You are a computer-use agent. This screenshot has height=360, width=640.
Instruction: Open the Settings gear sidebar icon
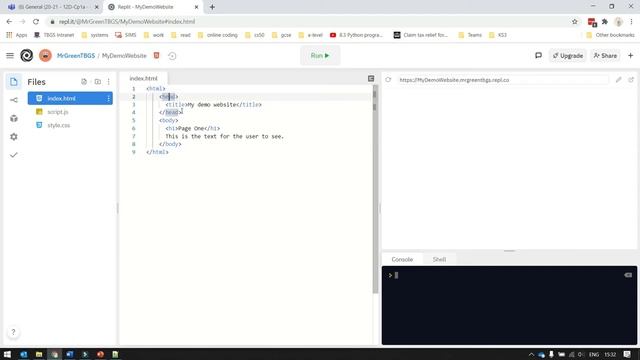click(13, 137)
